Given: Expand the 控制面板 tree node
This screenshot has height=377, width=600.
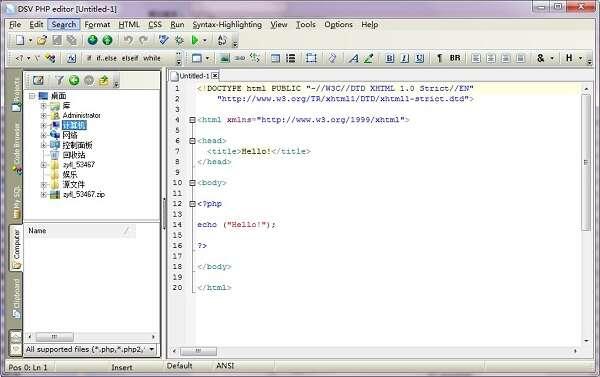Looking at the screenshot, I should 43,145.
